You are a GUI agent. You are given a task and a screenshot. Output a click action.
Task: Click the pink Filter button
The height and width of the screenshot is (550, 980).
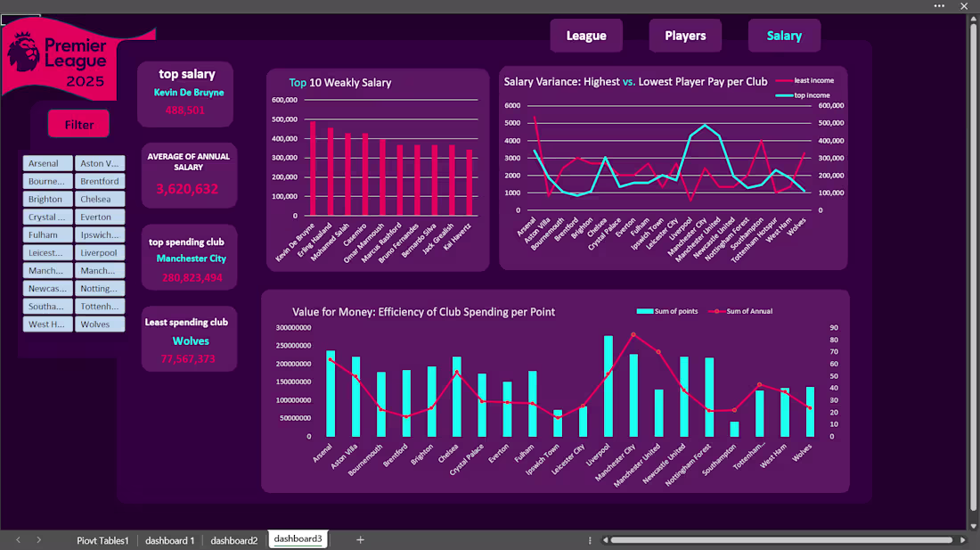[78, 125]
